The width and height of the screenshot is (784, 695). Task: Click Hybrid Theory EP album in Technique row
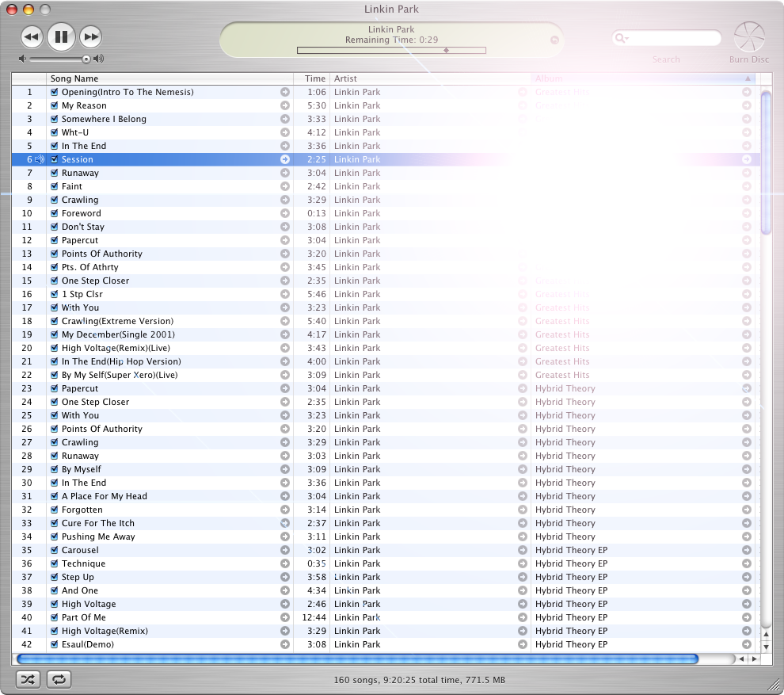[x=571, y=564]
